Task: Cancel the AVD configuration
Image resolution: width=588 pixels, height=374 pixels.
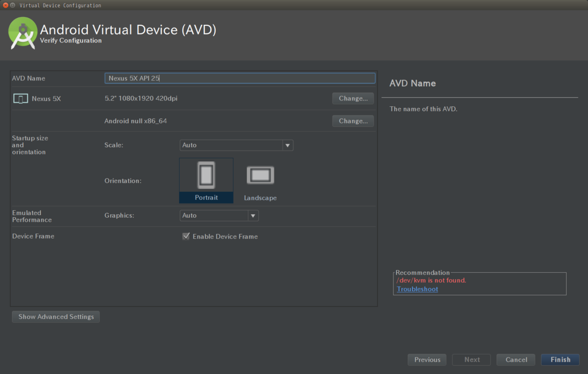Action: tap(516, 360)
